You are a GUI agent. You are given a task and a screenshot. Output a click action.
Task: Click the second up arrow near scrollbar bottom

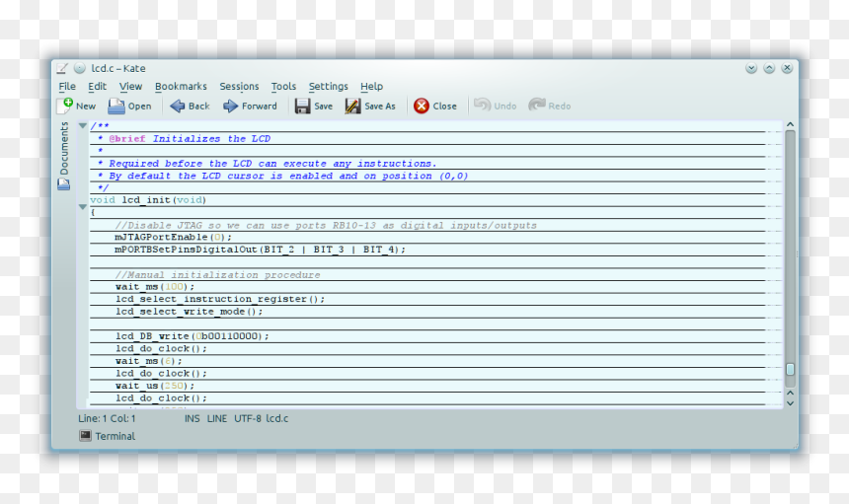coord(790,393)
